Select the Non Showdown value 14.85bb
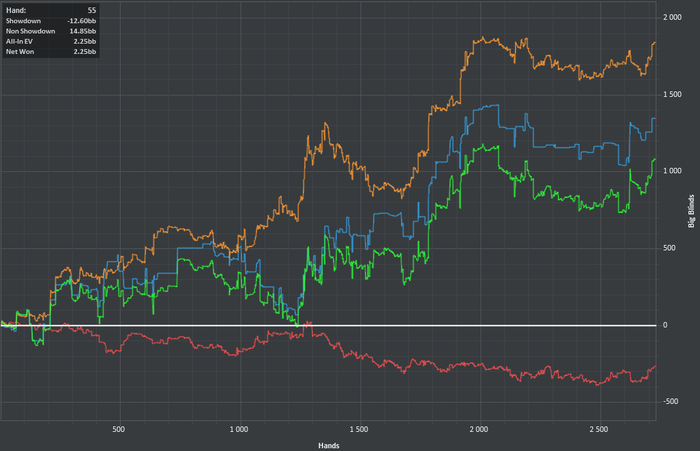This screenshot has width=700, height=451. tap(83, 31)
